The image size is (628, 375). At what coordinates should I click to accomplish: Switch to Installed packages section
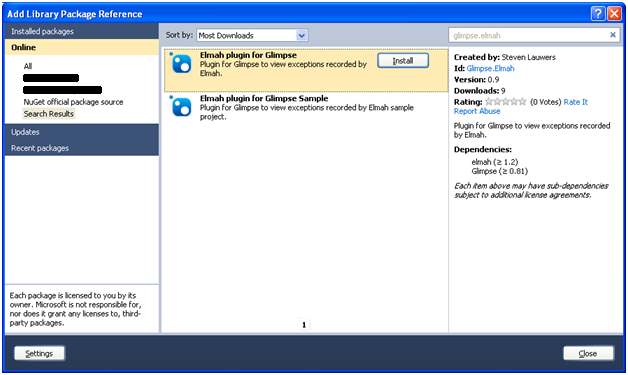82,31
